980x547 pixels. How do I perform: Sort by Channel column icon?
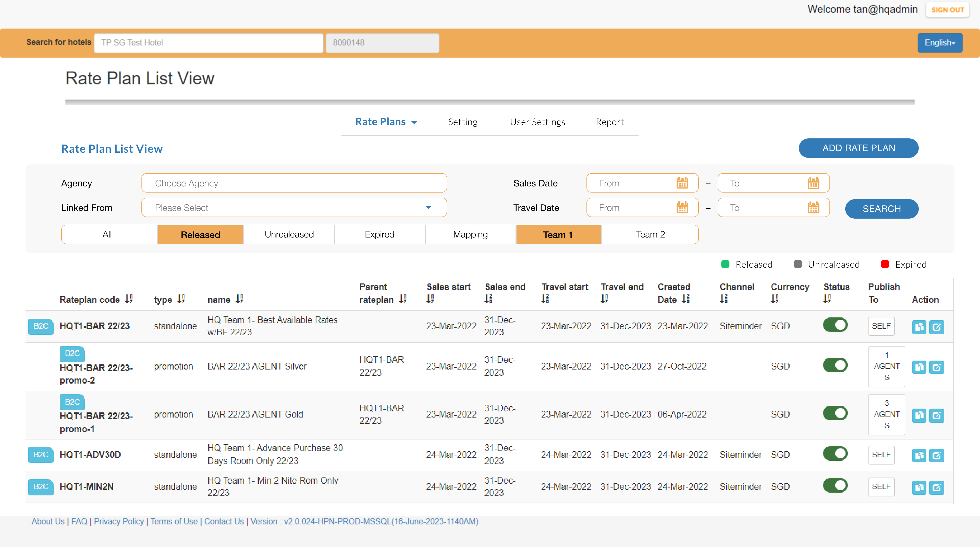point(724,299)
